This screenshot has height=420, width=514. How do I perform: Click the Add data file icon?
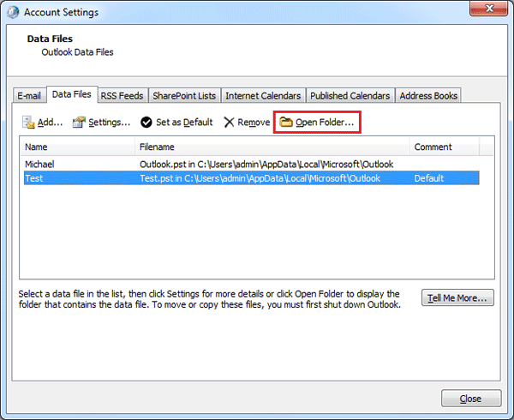[x=28, y=123]
